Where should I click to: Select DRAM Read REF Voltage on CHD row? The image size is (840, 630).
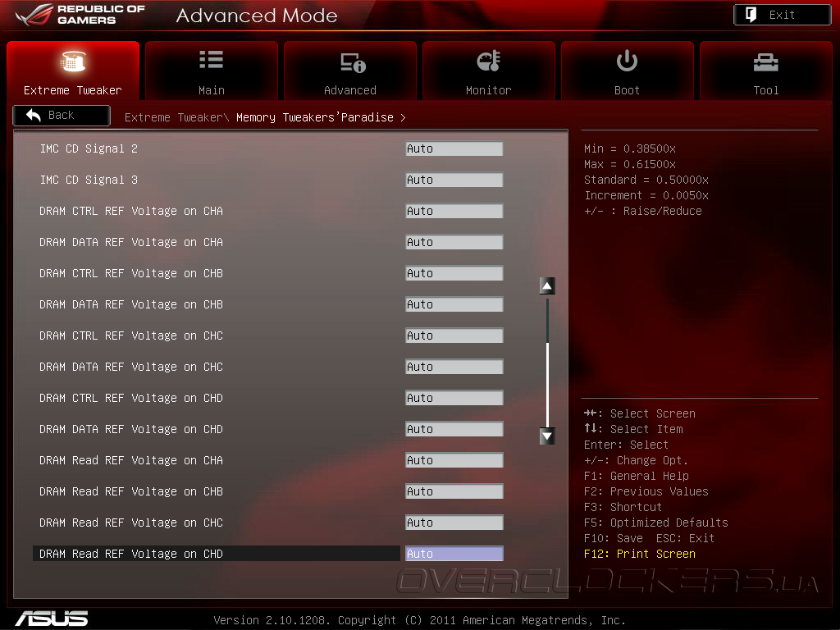[217, 554]
